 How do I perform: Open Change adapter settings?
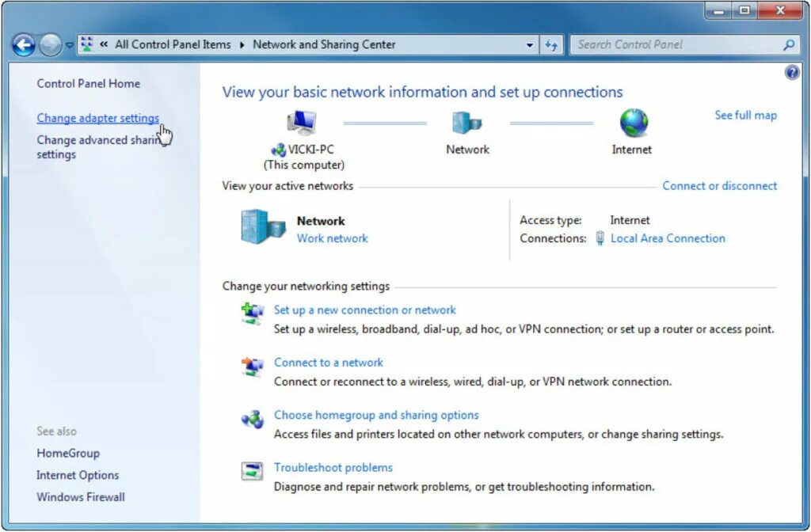click(97, 118)
